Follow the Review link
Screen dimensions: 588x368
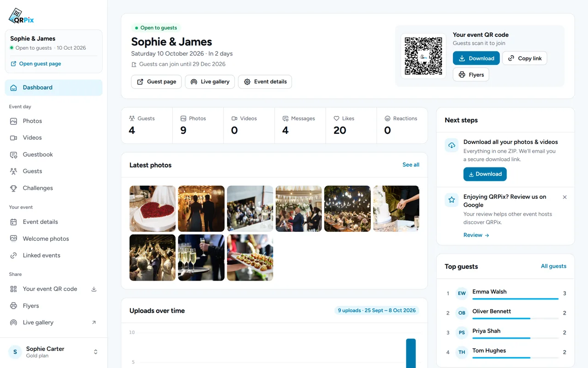(x=476, y=235)
